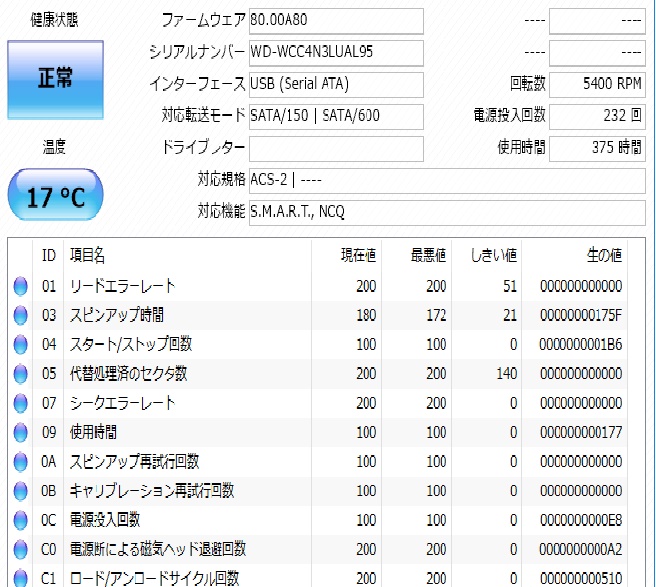Click the empty ドライブレター field
The width and height of the screenshot is (656, 587).
point(336,148)
